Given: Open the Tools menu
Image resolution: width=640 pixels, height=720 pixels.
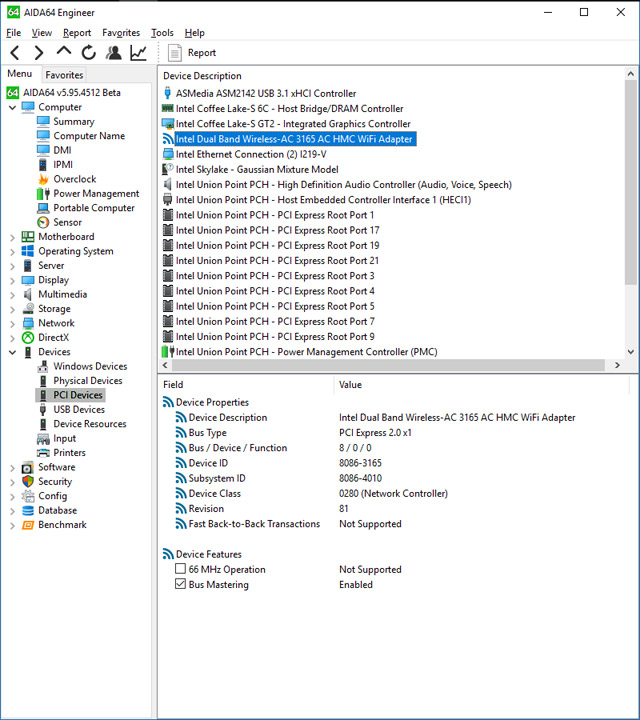Looking at the screenshot, I should click(x=163, y=33).
